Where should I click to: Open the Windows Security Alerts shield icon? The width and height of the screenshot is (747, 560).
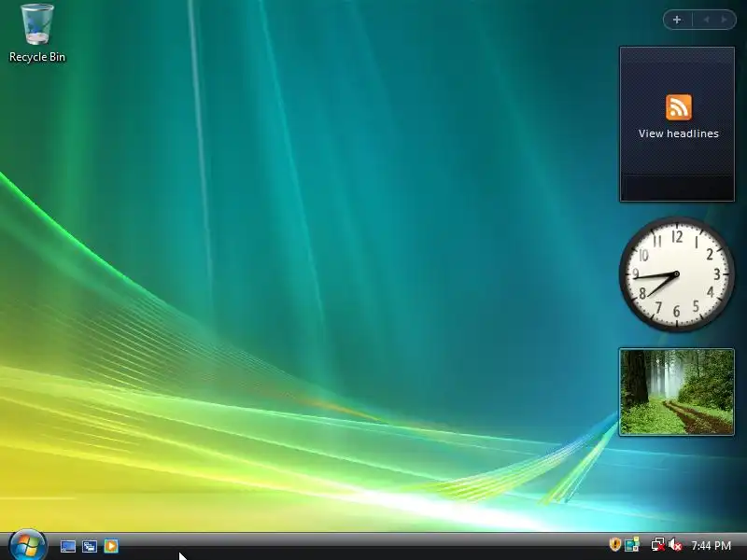pos(615,544)
